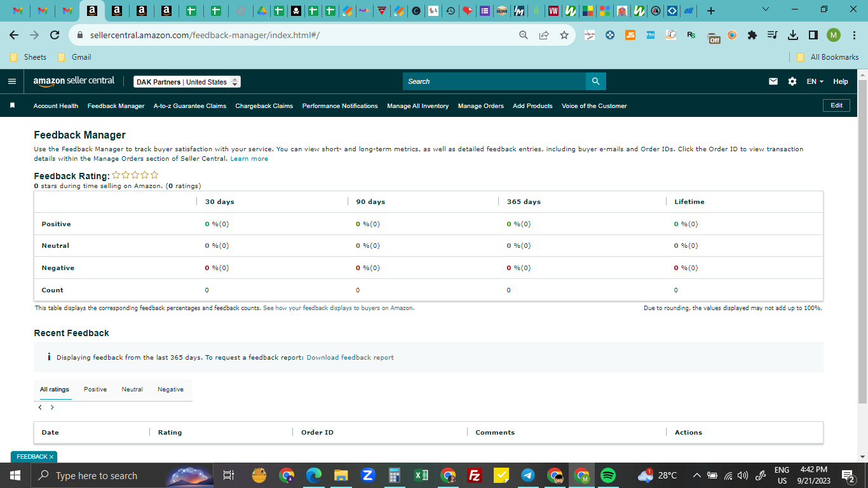Image resolution: width=868 pixels, height=488 pixels.
Task: Open Feedback Manager in nav bar
Action: pos(116,106)
